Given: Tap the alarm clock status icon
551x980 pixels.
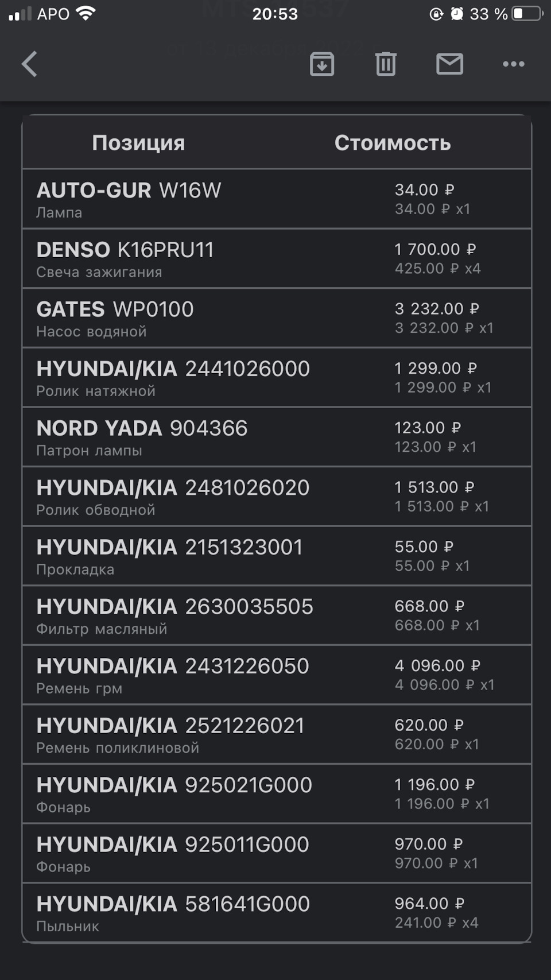Looking at the screenshot, I should point(457,13).
